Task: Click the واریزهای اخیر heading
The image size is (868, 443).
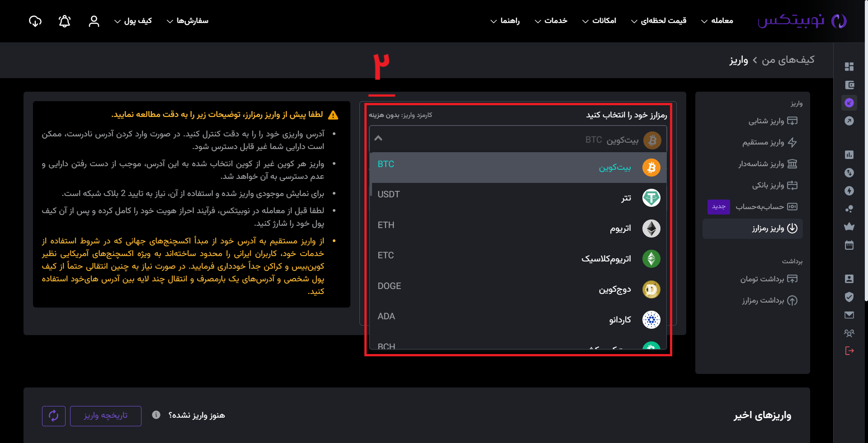Action: [762, 415]
